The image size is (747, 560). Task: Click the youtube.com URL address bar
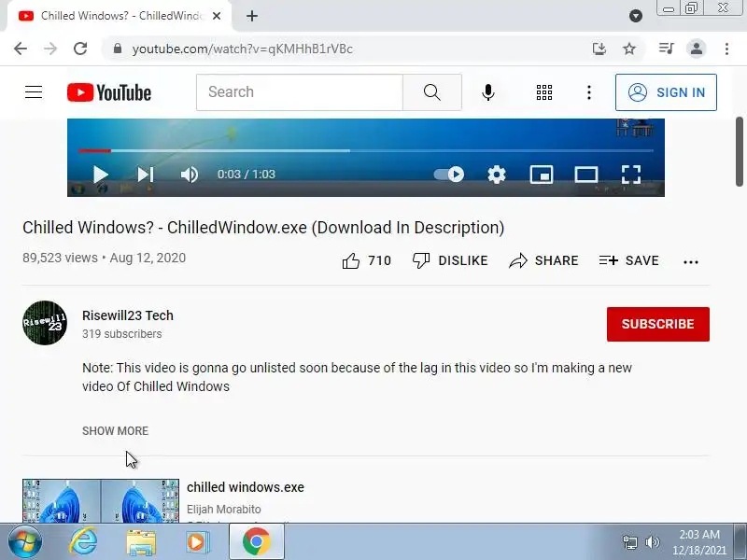coord(243,49)
